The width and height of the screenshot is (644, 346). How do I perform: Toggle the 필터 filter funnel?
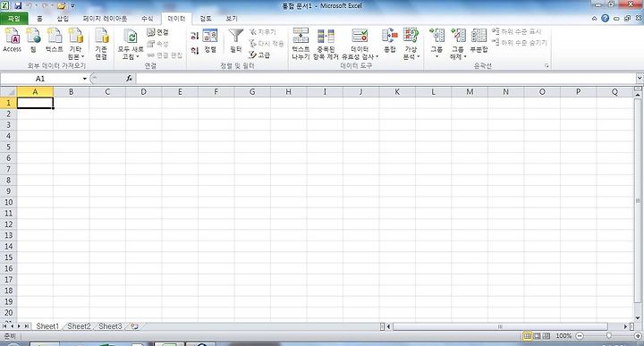tap(236, 40)
